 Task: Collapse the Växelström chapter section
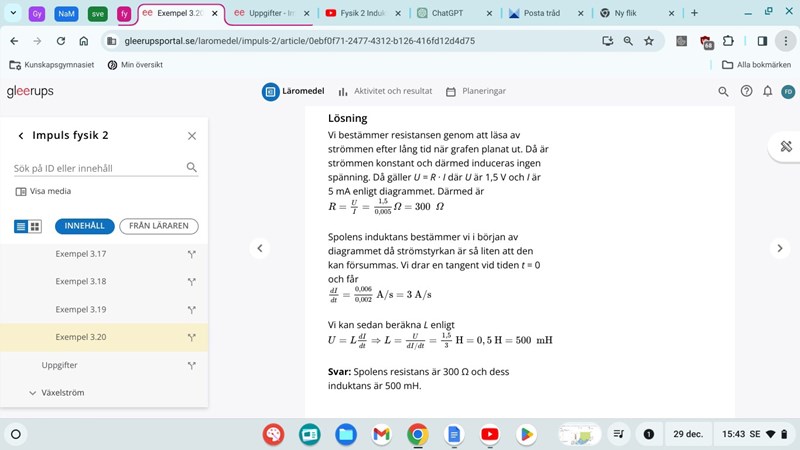coord(32,393)
